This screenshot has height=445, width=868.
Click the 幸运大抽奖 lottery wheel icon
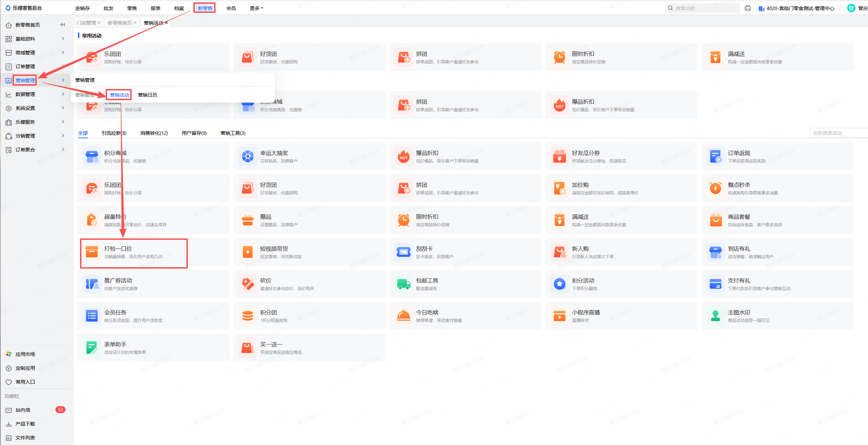click(247, 157)
